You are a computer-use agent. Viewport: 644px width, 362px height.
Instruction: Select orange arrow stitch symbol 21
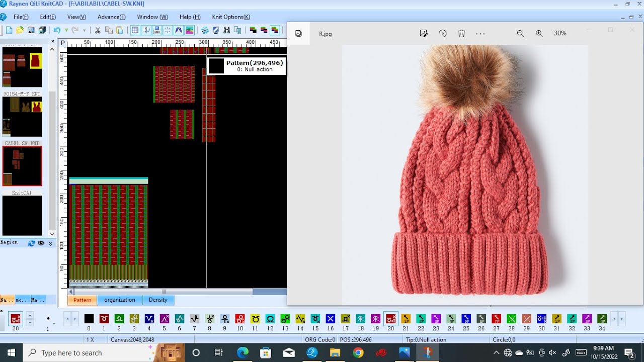click(406, 318)
